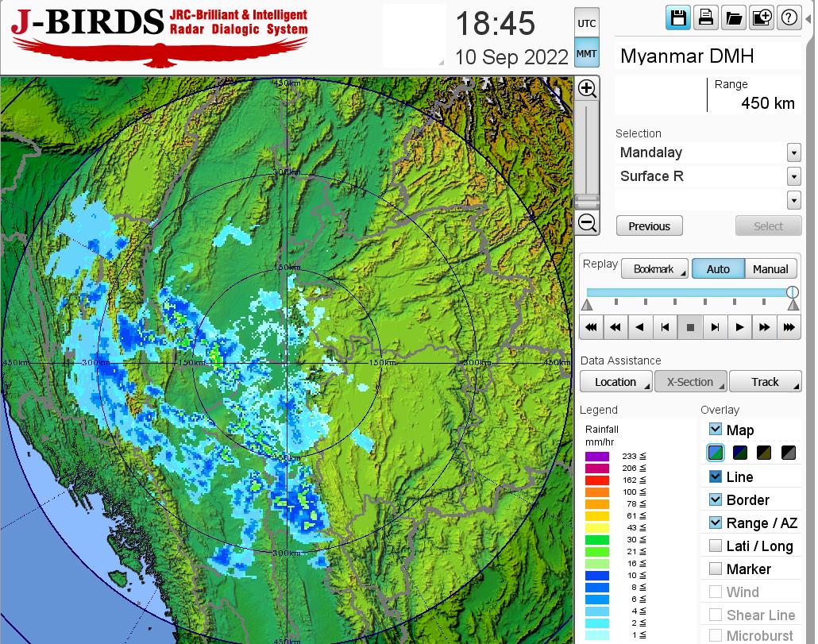Click the Print icon
This screenshot has height=644, width=818.
[705, 18]
